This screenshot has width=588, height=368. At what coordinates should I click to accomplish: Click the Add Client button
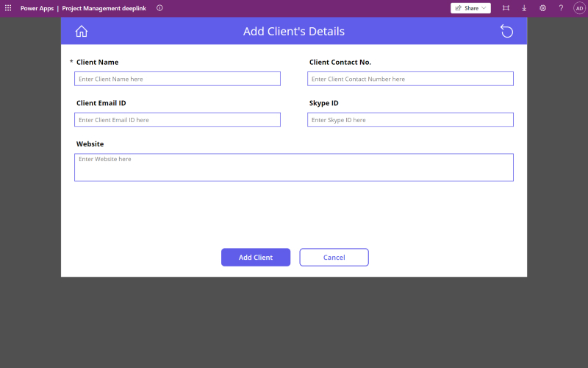(256, 257)
